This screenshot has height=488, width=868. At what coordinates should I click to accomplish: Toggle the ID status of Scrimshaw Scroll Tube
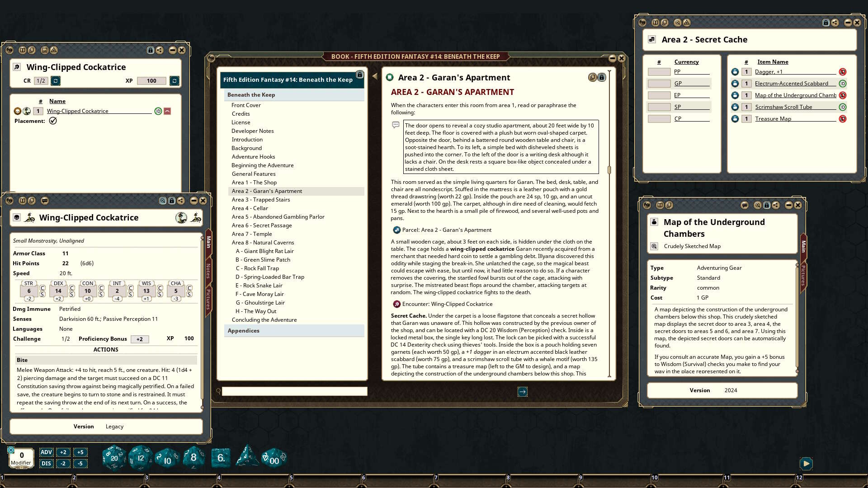coord(843,107)
